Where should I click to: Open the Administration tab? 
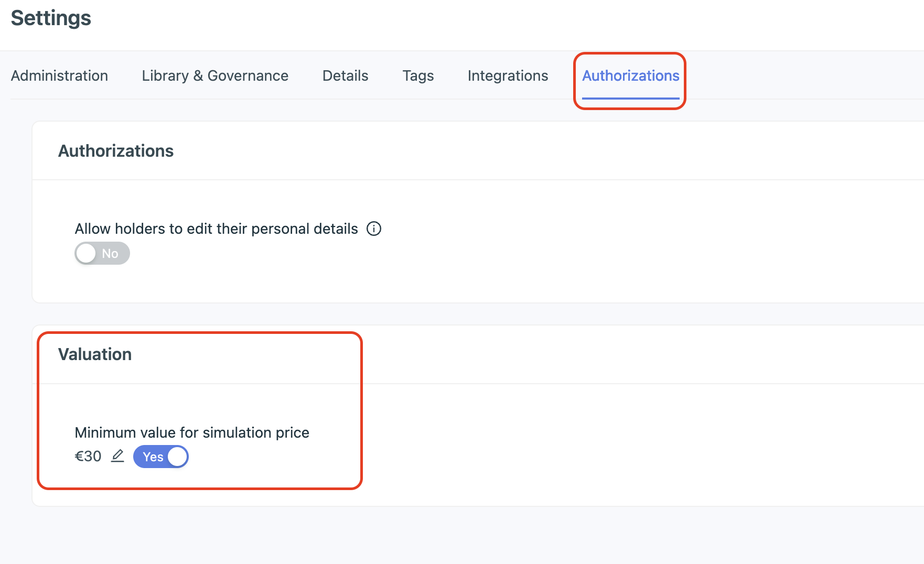coord(59,76)
